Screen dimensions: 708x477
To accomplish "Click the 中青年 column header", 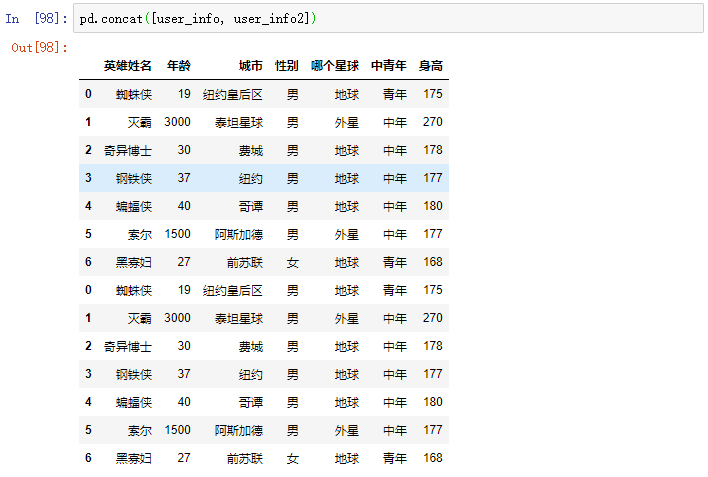I will [389, 66].
